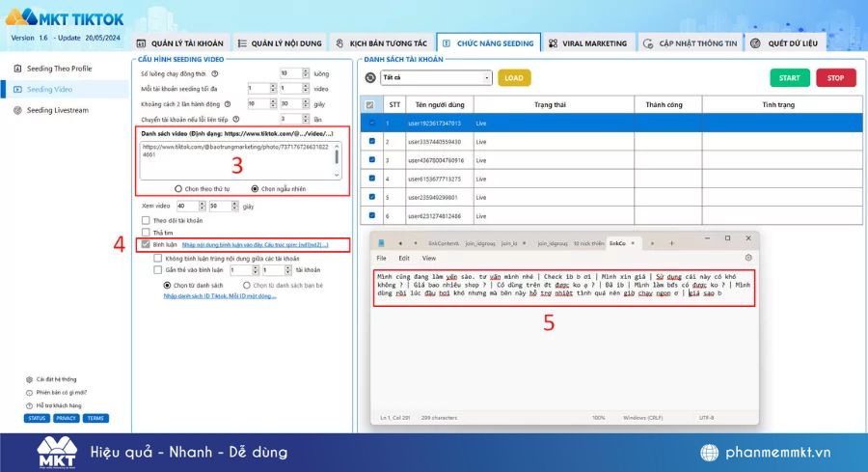Click the MKT TikTok logo
The width and height of the screenshot is (868, 472).
pos(65,18)
